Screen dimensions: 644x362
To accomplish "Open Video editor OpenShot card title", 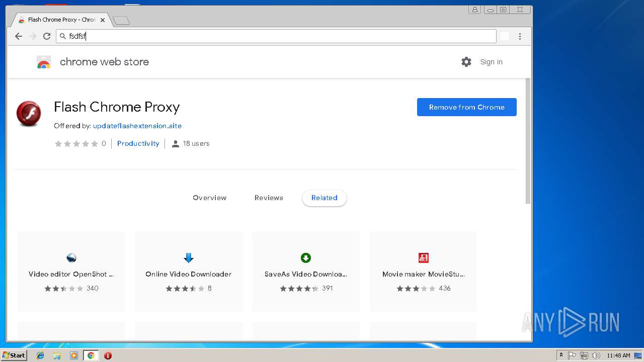I will pos(71,274).
